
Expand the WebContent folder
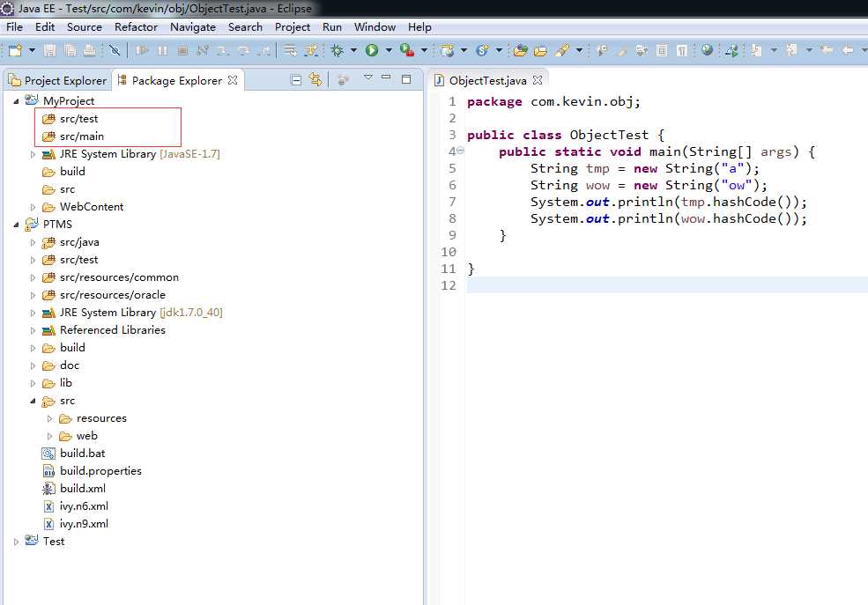click(33, 207)
